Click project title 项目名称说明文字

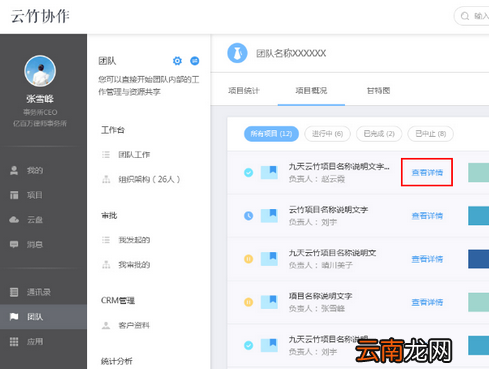pos(320,296)
